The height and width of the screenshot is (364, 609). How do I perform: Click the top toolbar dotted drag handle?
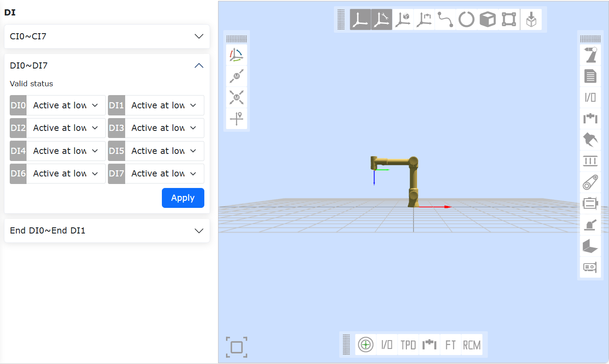pos(341,19)
